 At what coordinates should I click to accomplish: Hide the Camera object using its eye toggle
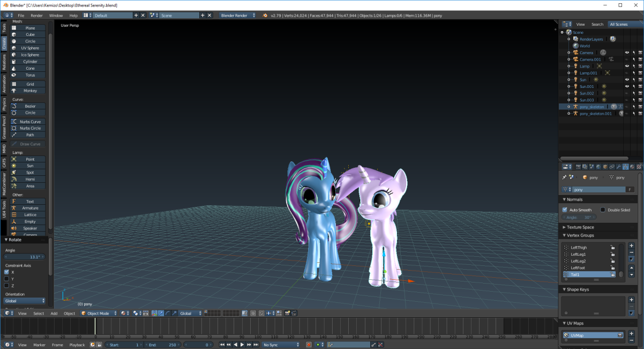pos(627,53)
